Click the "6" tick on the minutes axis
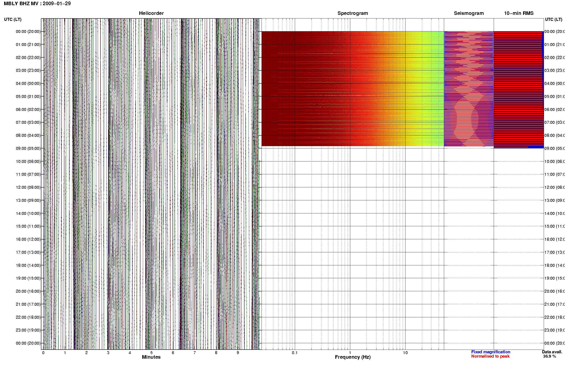 click(x=173, y=353)
